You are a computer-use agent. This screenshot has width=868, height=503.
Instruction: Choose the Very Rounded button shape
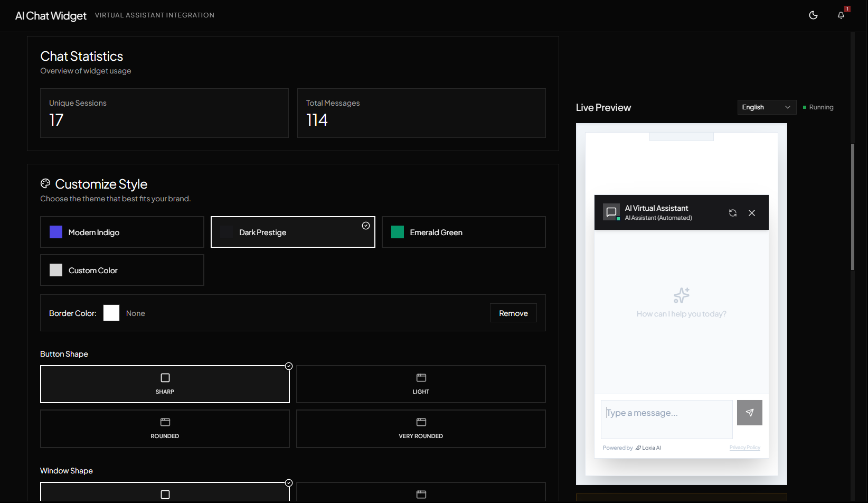pos(421,429)
